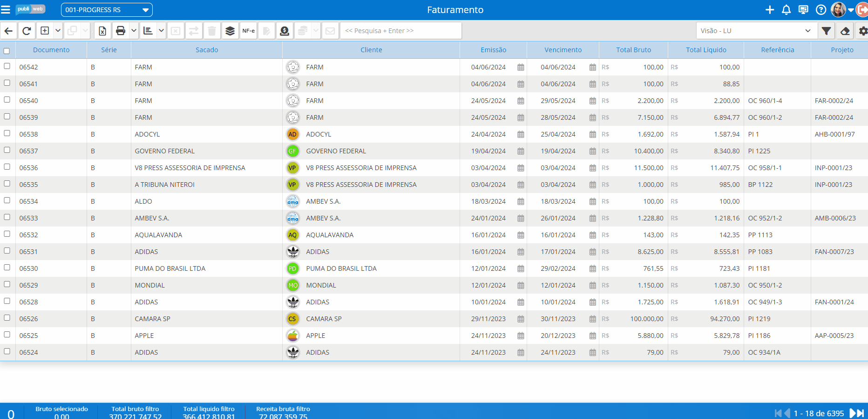Open the report chart icon
The width and height of the screenshot is (868, 419).
tap(148, 31)
